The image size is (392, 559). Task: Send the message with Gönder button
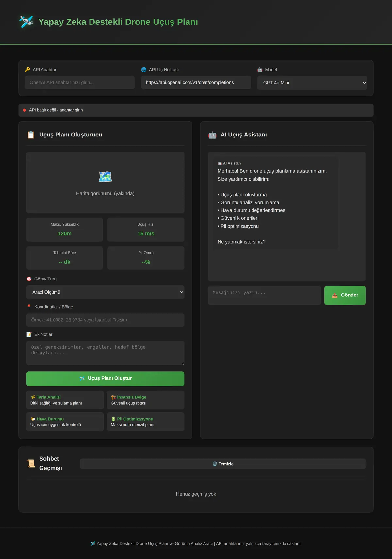tap(345, 295)
